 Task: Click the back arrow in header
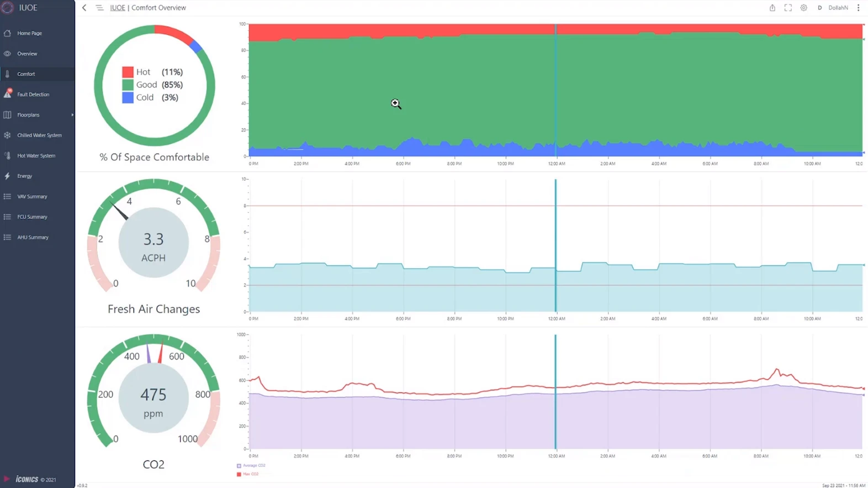click(x=84, y=8)
